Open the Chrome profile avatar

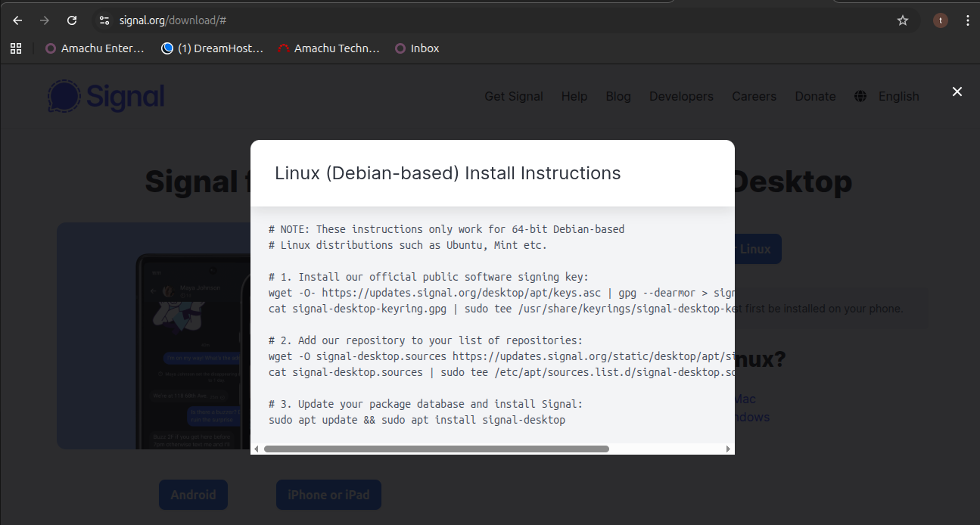pos(940,20)
